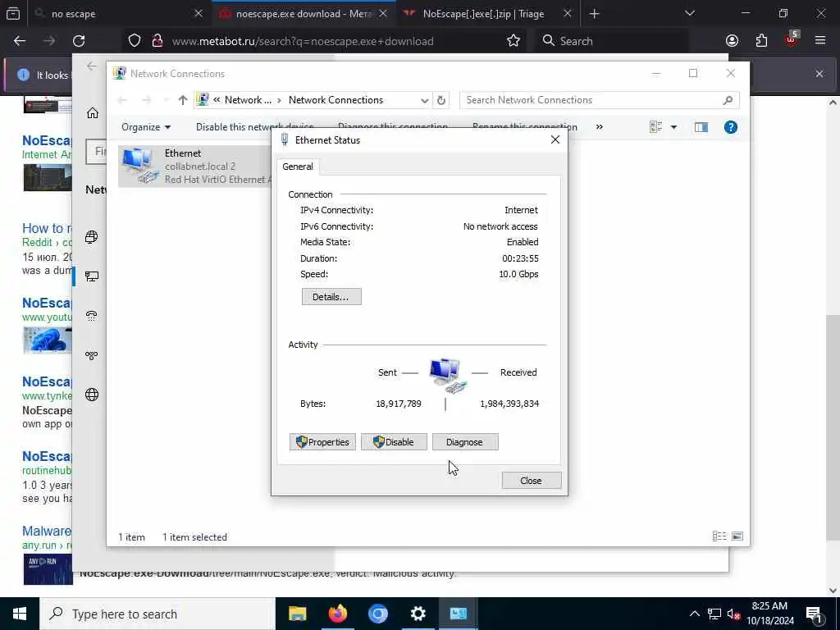Image resolution: width=840 pixels, height=630 pixels.
Task: Click the Firefox tracking protection shield icon
Action: pos(135,41)
